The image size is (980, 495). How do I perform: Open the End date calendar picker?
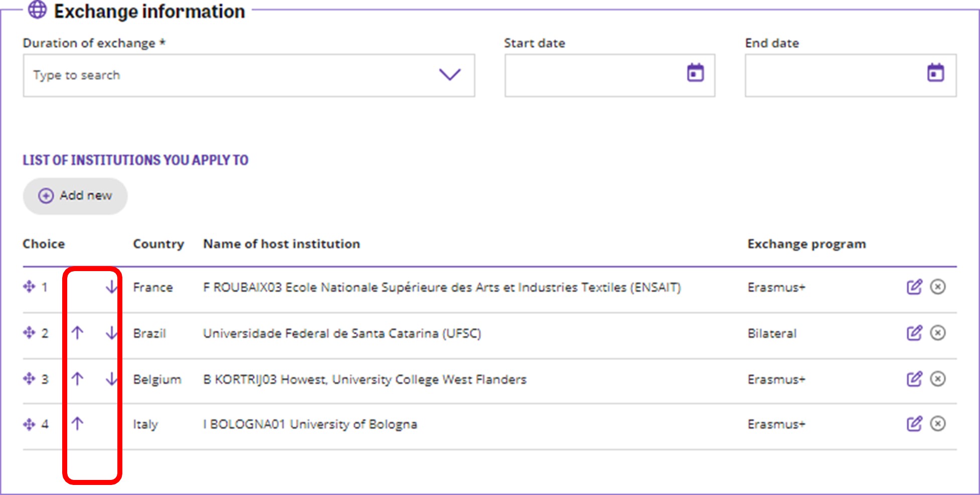pyautogui.click(x=935, y=73)
